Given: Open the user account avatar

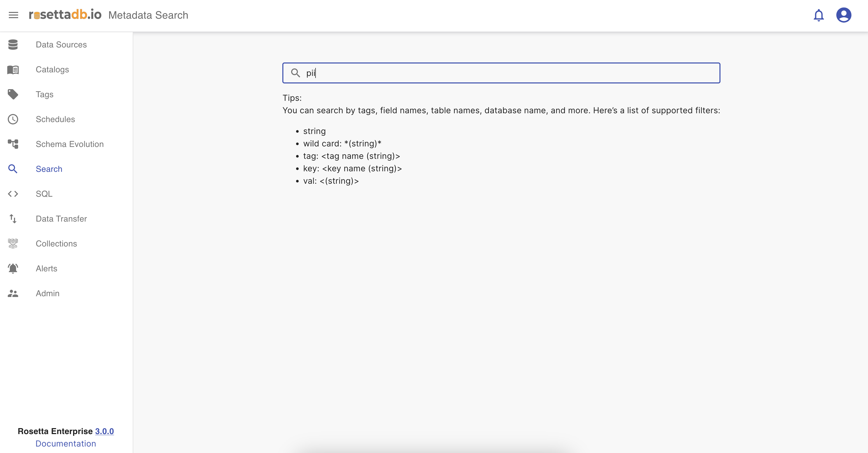Looking at the screenshot, I should pyautogui.click(x=843, y=15).
